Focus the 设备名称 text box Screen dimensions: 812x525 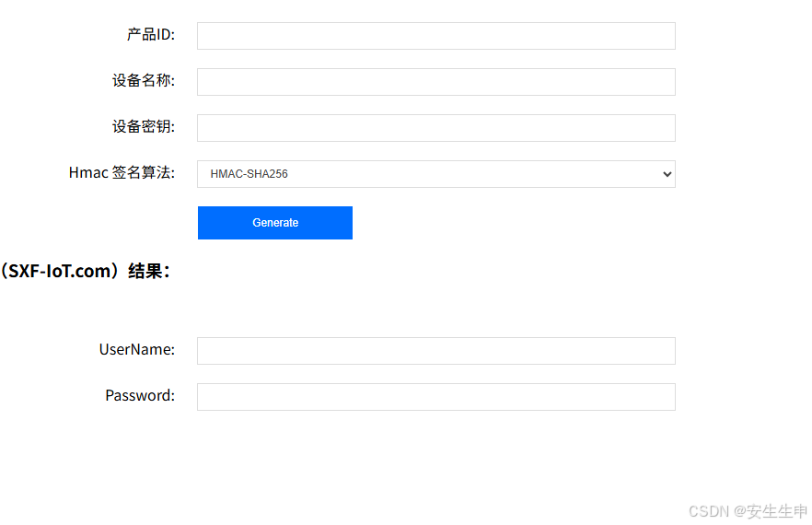click(436, 82)
